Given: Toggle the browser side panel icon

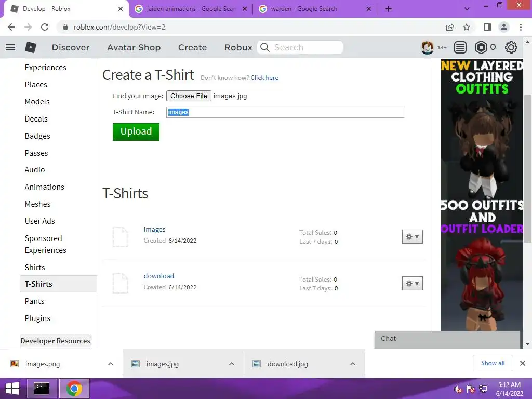Looking at the screenshot, I should pyautogui.click(x=487, y=27).
